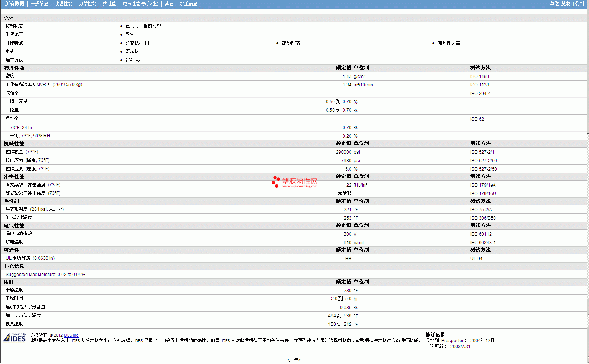Click the 耐热性，高 feature
This screenshot has height=364, width=589.
point(449,43)
